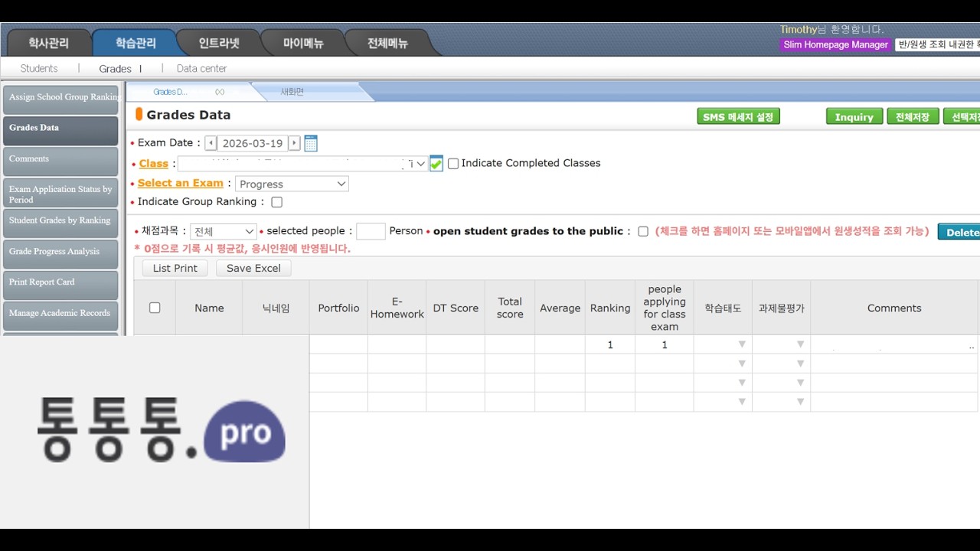980x551 pixels.
Task: Go to next exam date
Action: coord(294,143)
